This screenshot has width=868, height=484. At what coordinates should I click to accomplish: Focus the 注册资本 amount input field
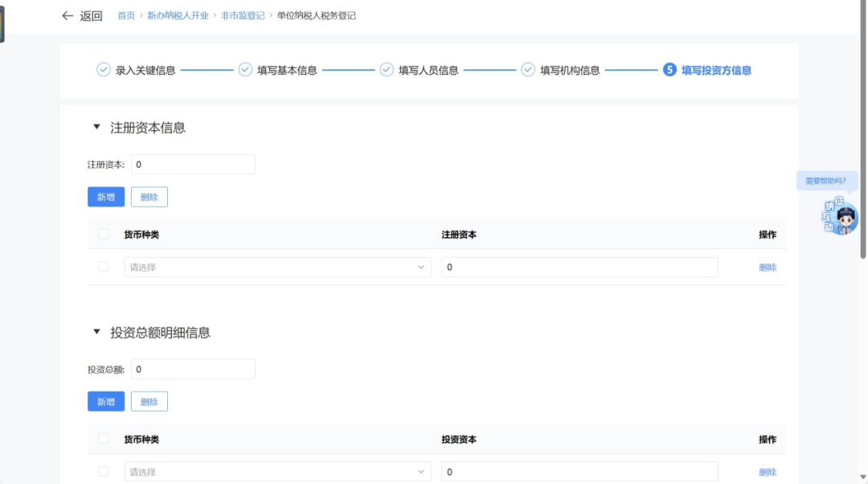(x=193, y=165)
